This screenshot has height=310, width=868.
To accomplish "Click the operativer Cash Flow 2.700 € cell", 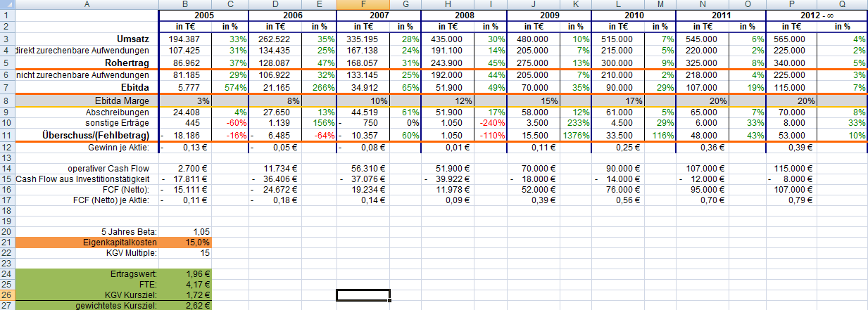I will [185, 169].
